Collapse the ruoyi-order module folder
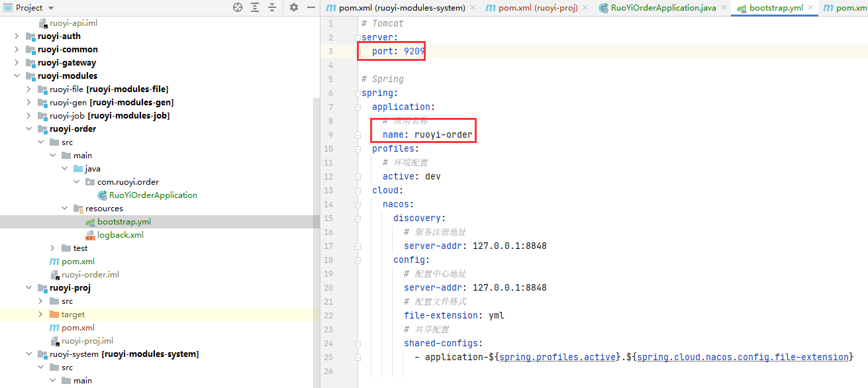The width and height of the screenshot is (868, 388). pos(28,129)
